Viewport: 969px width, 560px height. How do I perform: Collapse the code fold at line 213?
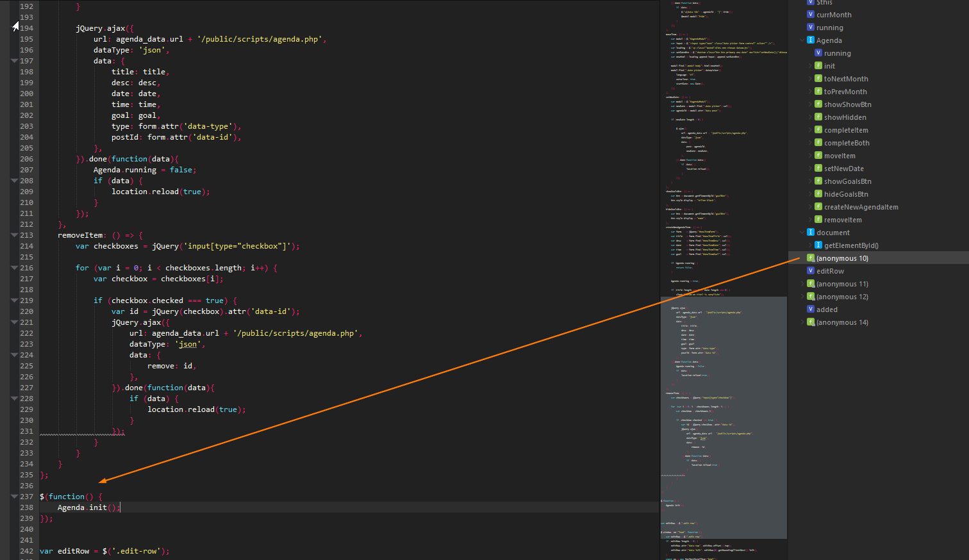pos(14,235)
